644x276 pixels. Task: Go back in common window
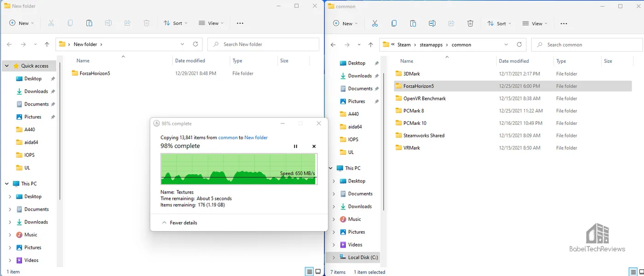click(x=333, y=45)
